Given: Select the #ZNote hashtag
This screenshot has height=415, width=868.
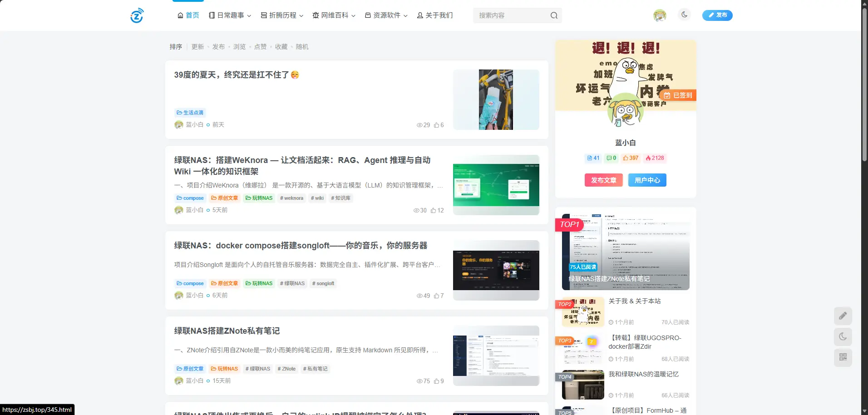Looking at the screenshot, I should click(x=286, y=369).
